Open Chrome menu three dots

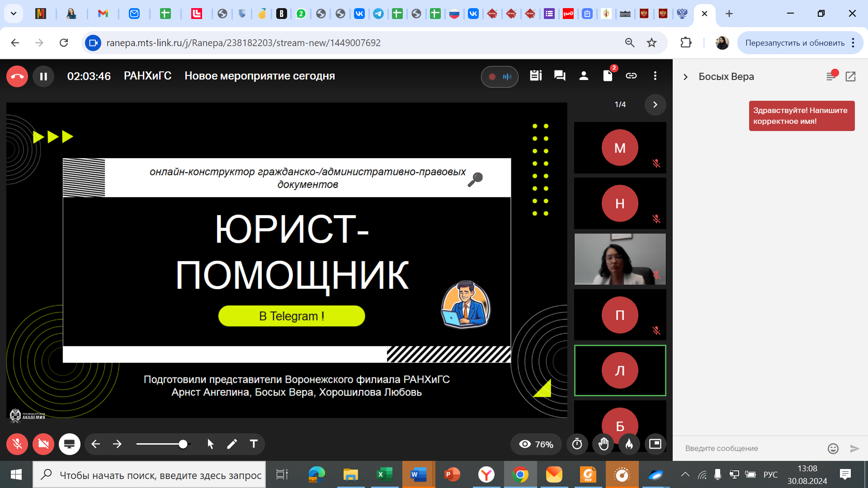click(853, 43)
